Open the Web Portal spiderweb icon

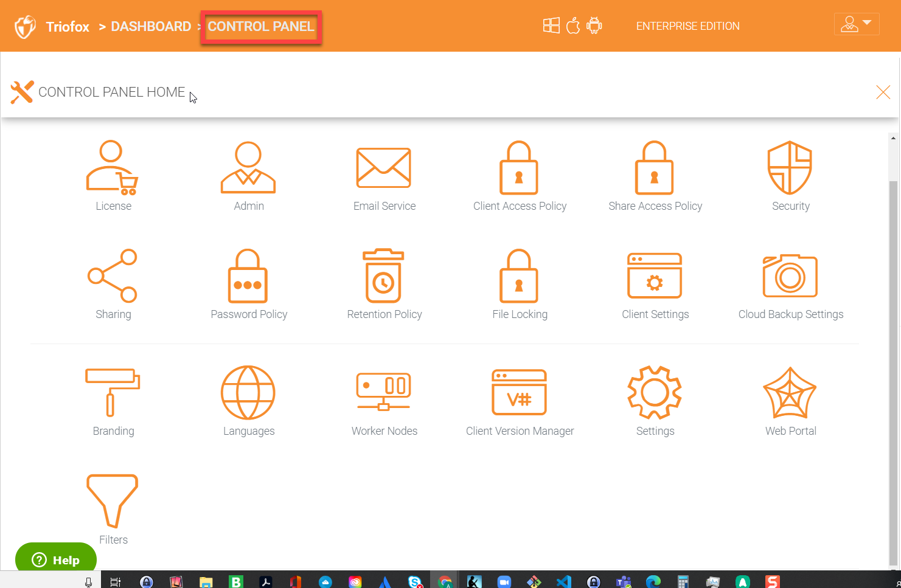coord(790,392)
